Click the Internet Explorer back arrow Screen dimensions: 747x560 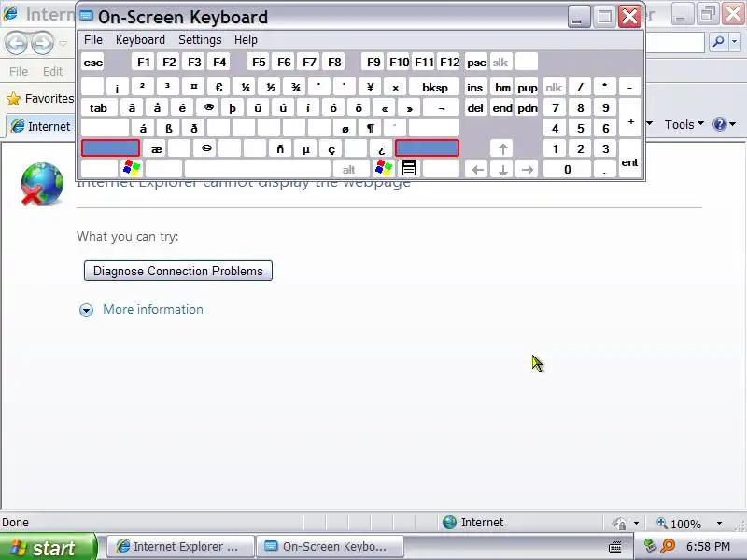click(16, 43)
